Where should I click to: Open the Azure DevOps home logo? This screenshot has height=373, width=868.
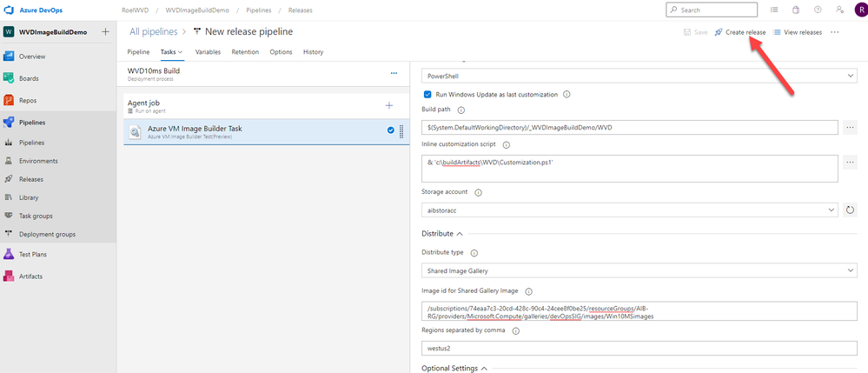(x=9, y=10)
